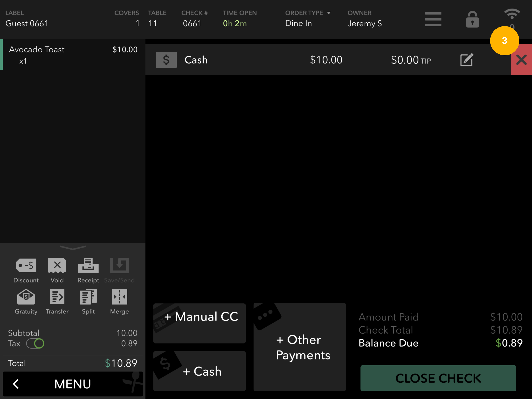Image resolution: width=532 pixels, height=399 pixels.
Task: Tap the Tax amount 0.89
Action: (129, 343)
